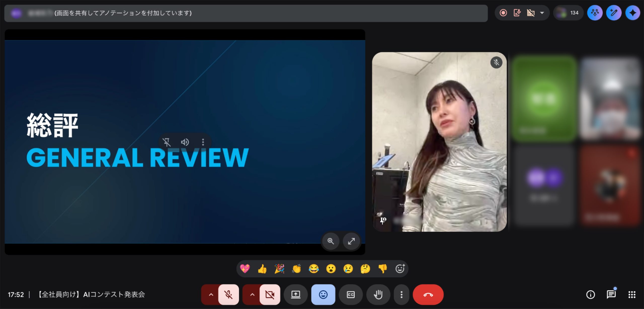The height and width of the screenshot is (309, 644).
Task: Open the meeting details info icon
Action: click(590, 294)
